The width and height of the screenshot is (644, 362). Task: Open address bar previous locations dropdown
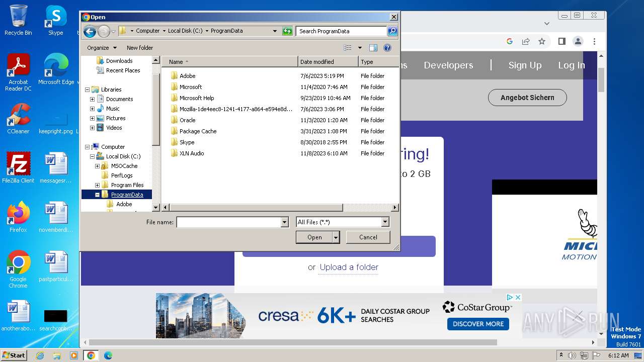[275, 31]
